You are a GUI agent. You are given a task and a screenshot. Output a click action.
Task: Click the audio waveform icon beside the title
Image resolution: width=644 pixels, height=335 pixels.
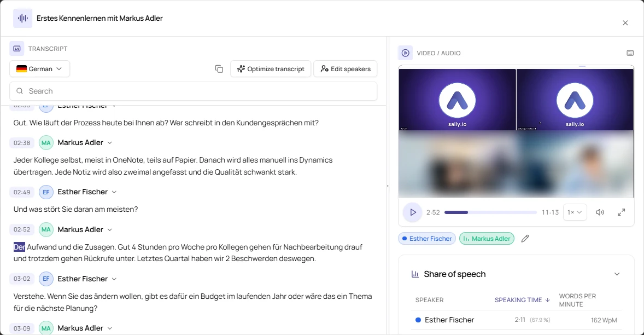pos(22,18)
